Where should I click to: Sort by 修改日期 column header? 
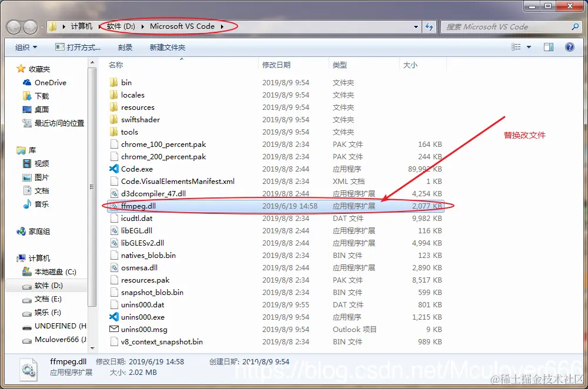click(276, 65)
